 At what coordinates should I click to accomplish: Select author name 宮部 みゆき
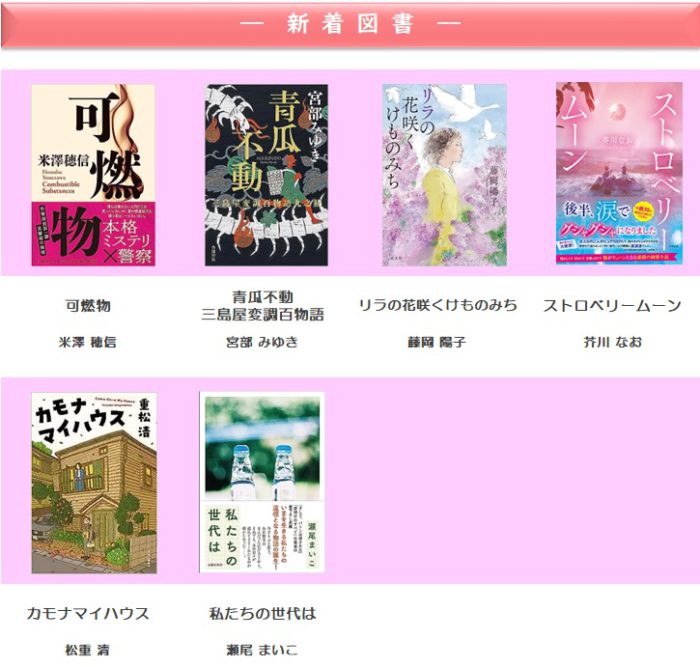[x=262, y=342]
